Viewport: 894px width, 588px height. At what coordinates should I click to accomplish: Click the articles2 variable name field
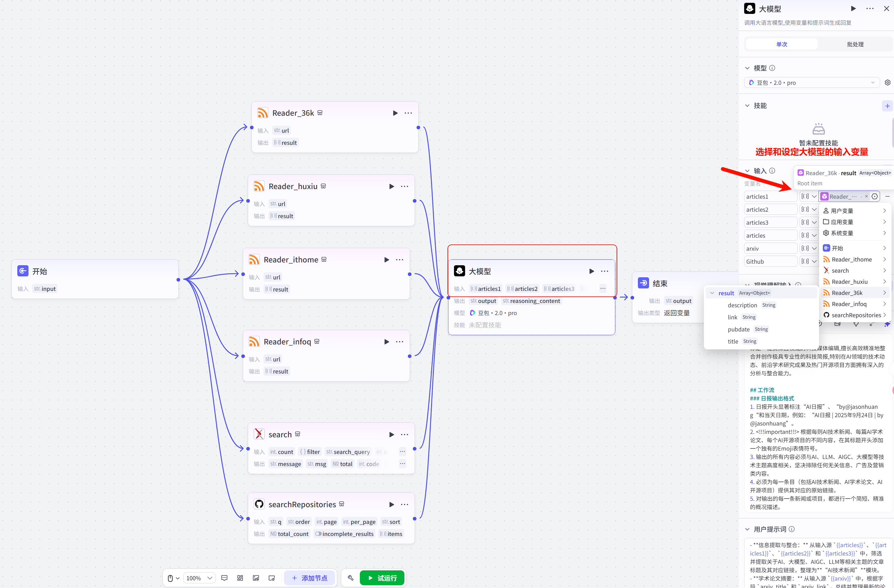[x=770, y=210]
